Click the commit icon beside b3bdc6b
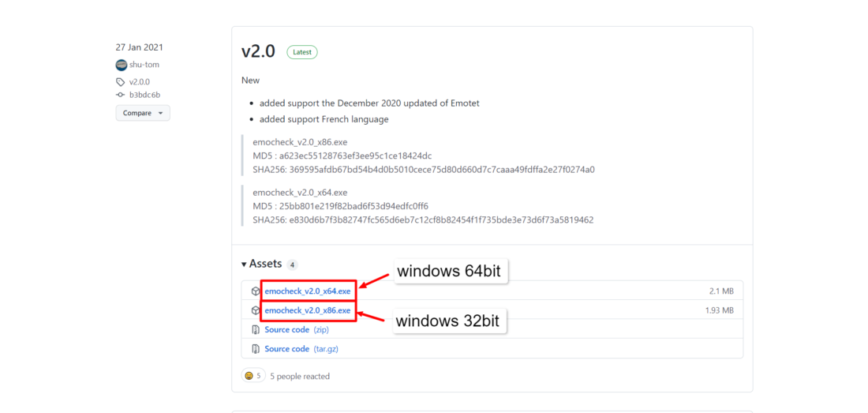Image resolution: width=868 pixels, height=413 pixels. [120, 95]
